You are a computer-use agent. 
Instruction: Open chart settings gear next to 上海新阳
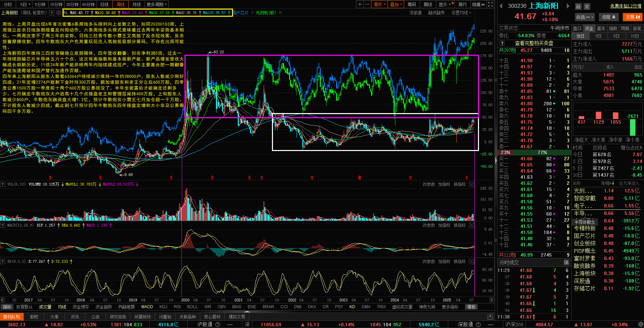(x=59, y=13)
